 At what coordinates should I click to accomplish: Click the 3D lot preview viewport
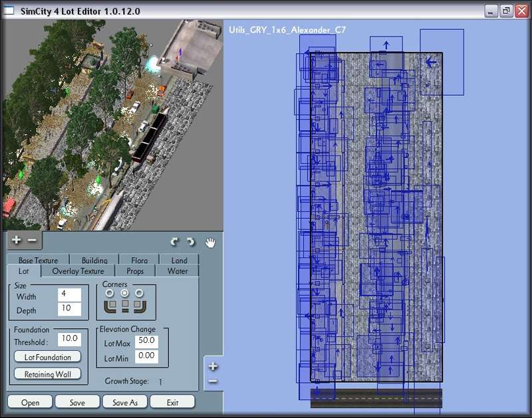[113, 125]
